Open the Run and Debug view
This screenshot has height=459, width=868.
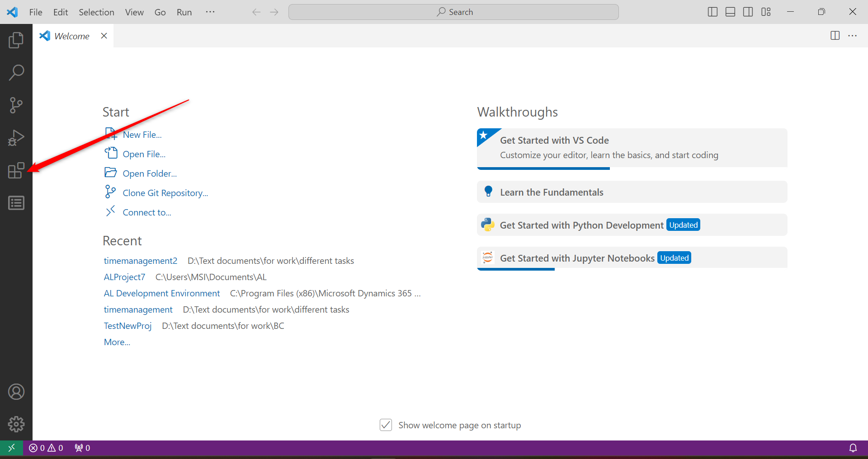[16, 138]
